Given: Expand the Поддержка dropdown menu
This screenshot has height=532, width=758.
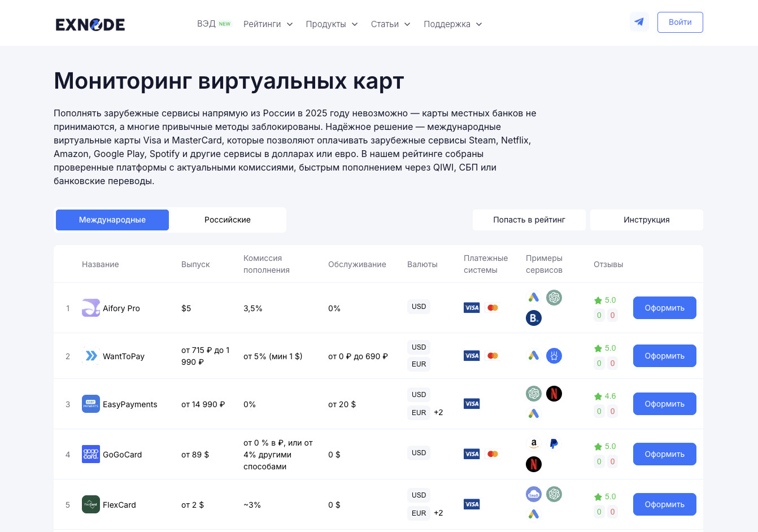Looking at the screenshot, I should (x=453, y=24).
